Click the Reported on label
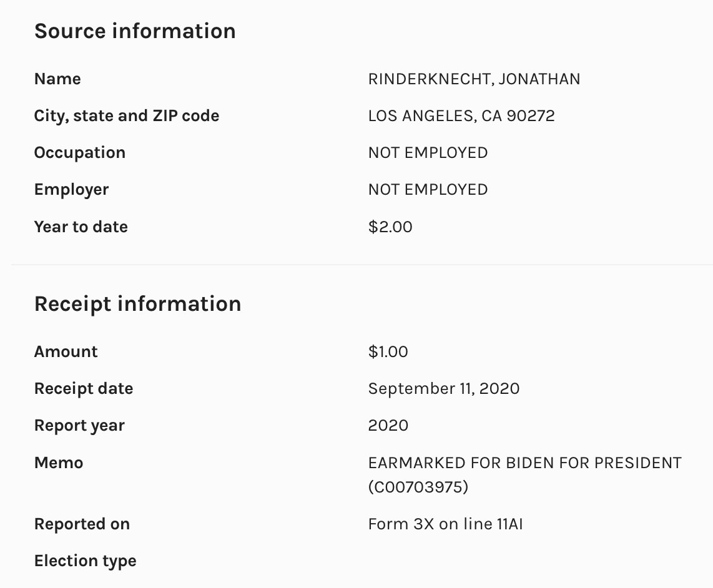Viewport: 713px width, 588px height. coord(82,524)
